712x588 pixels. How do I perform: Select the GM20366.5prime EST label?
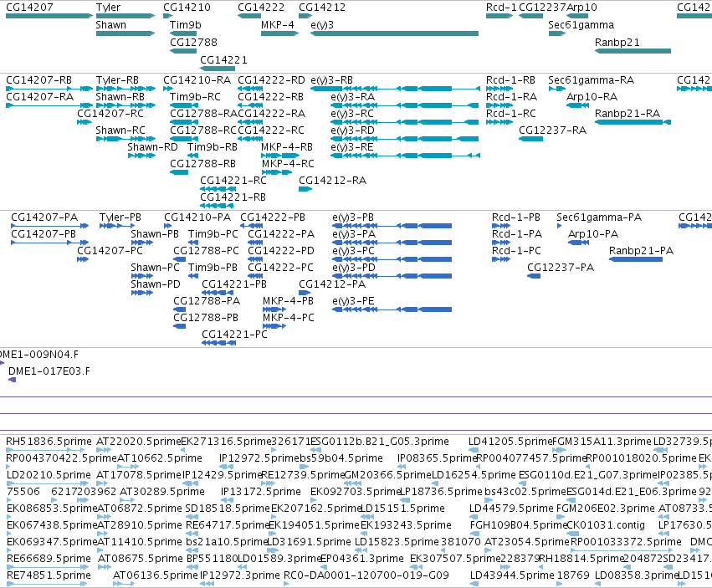[x=387, y=475]
